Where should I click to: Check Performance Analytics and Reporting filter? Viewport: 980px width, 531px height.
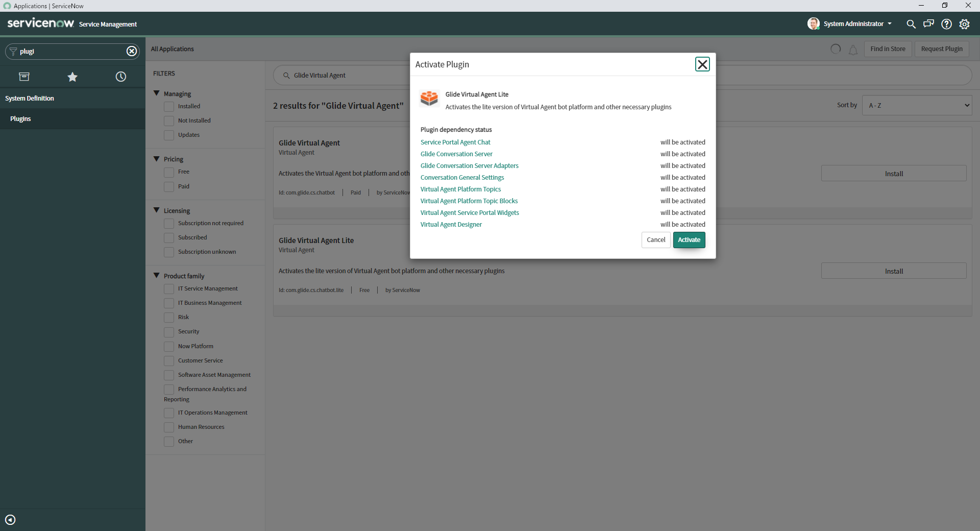pos(169,390)
